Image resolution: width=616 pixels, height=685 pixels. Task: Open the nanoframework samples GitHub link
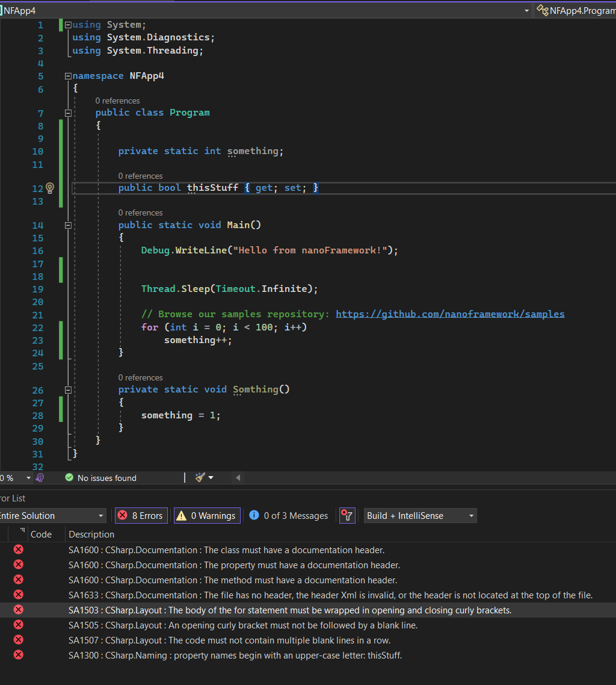coord(450,314)
